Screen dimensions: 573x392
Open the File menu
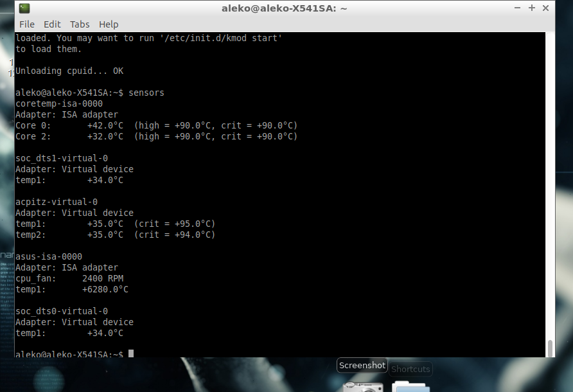point(27,24)
